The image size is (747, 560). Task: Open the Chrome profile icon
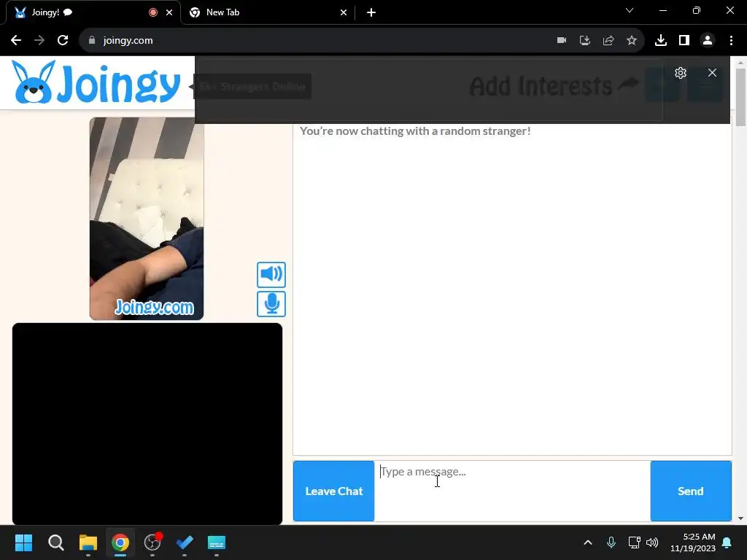(708, 41)
